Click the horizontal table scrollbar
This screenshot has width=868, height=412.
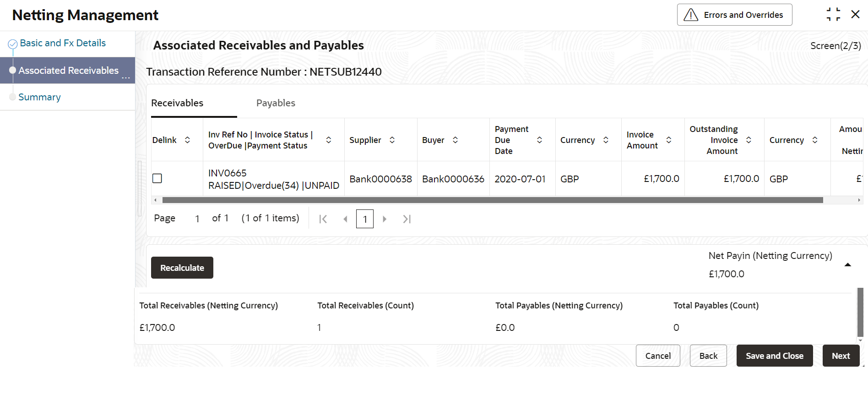pos(493,200)
